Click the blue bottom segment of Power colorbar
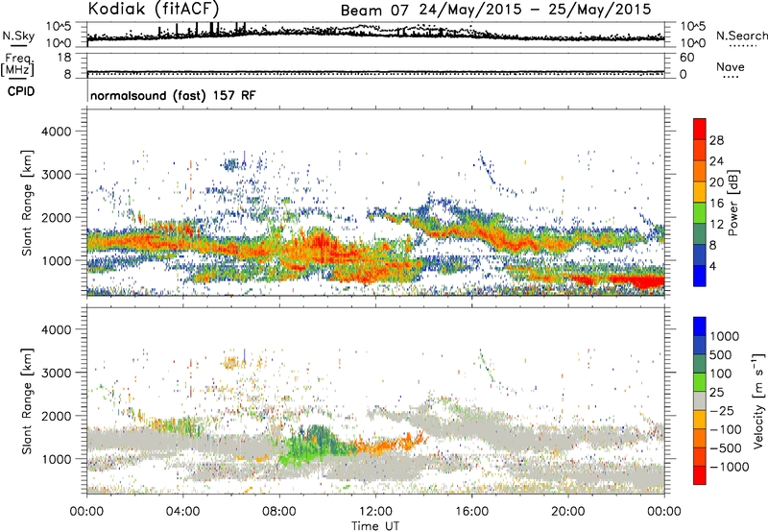The width and height of the screenshot is (768, 532). (x=700, y=276)
